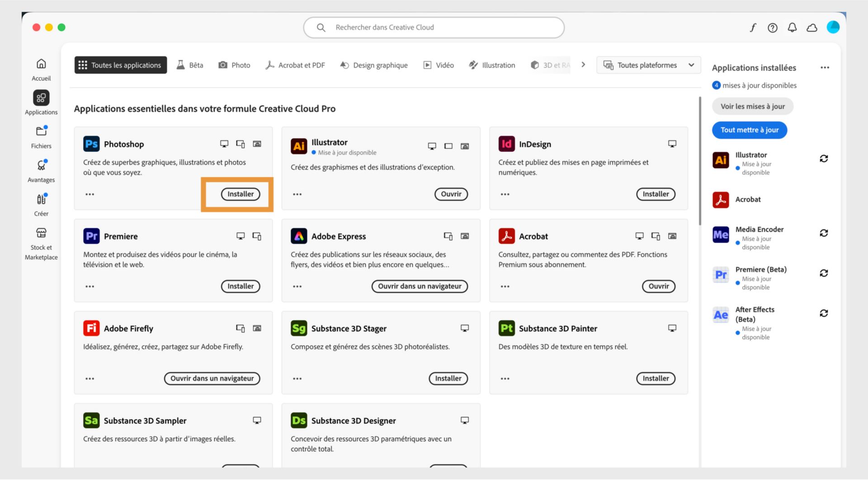The height and width of the screenshot is (480, 868).
Task: Open Adobe Firefly card more options
Action: [x=90, y=379]
